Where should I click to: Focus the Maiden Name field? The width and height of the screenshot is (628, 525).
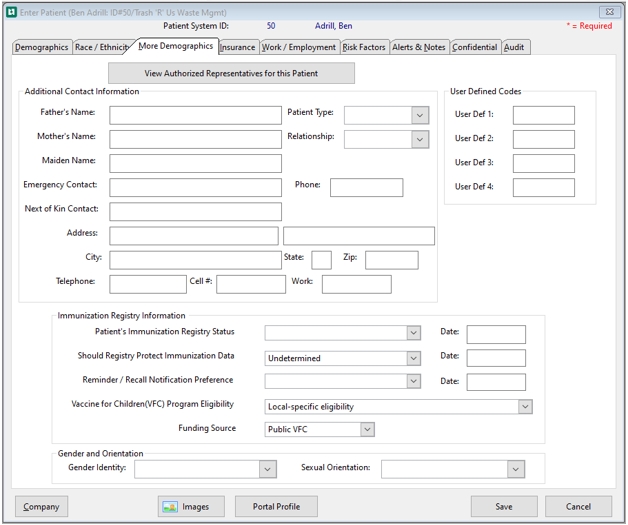coord(195,163)
